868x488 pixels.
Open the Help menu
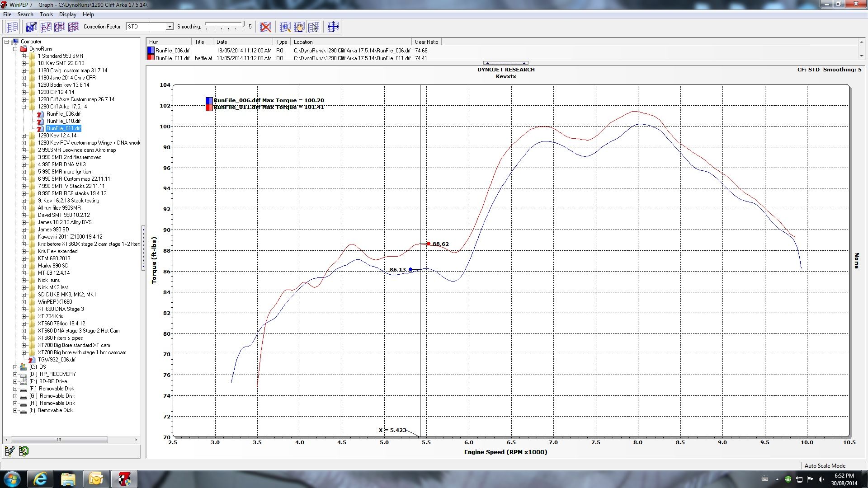click(x=88, y=14)
